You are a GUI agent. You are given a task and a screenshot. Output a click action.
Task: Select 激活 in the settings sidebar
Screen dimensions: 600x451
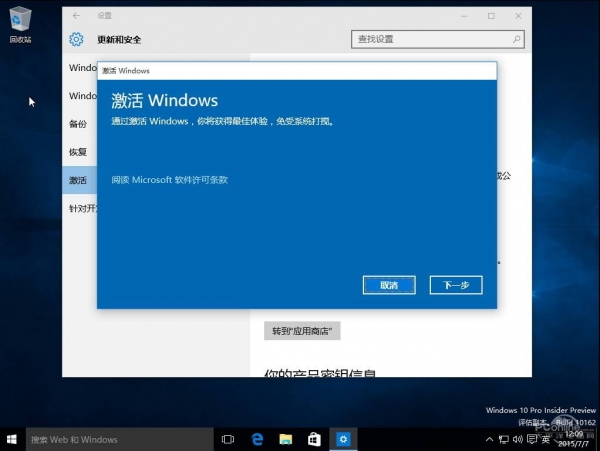tap(77, 180)
